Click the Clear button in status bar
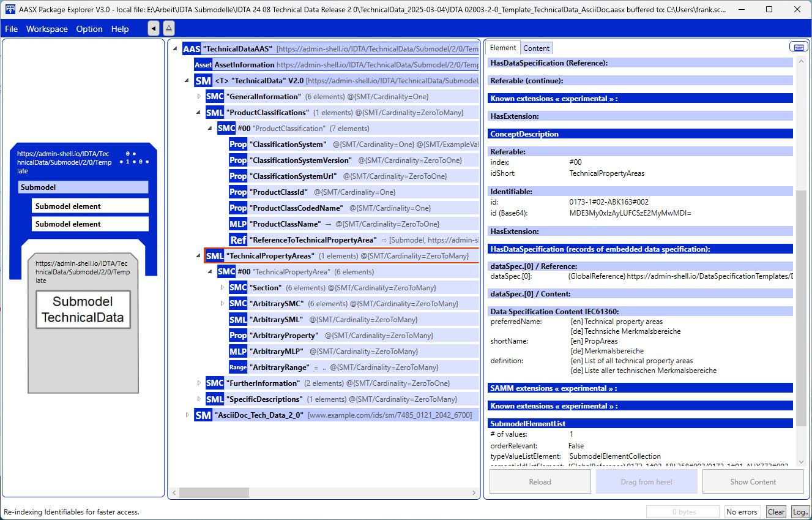Screen dimensions: 812x520 point(776,512)
